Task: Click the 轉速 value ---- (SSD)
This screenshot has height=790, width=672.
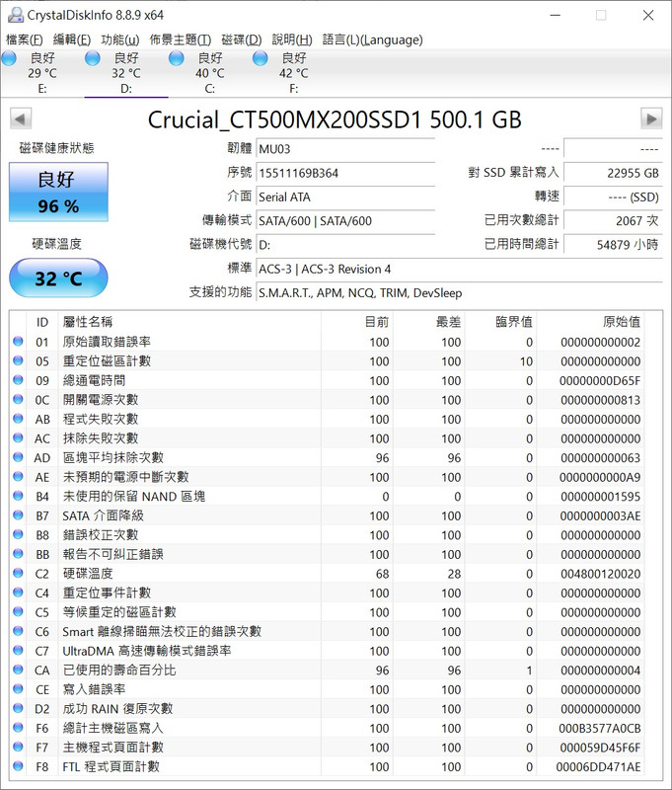Action: pyautogui.click(x=613, y=197)
